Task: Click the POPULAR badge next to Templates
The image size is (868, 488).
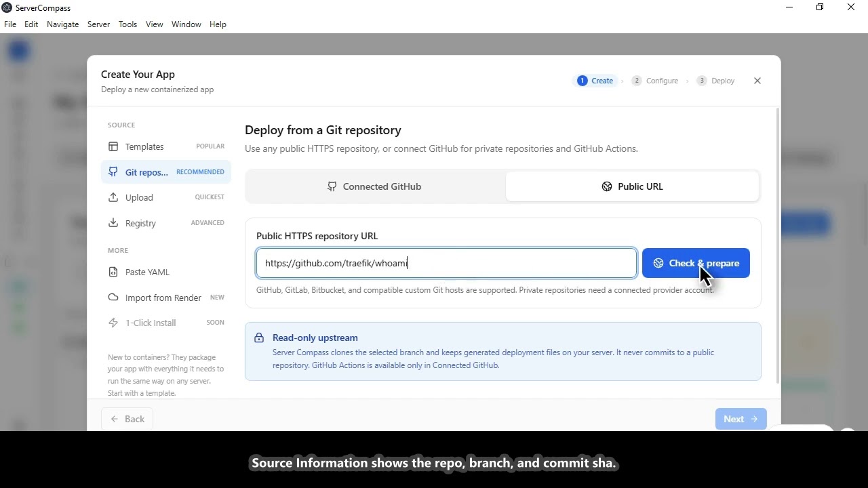Action: tap(210, 146)
